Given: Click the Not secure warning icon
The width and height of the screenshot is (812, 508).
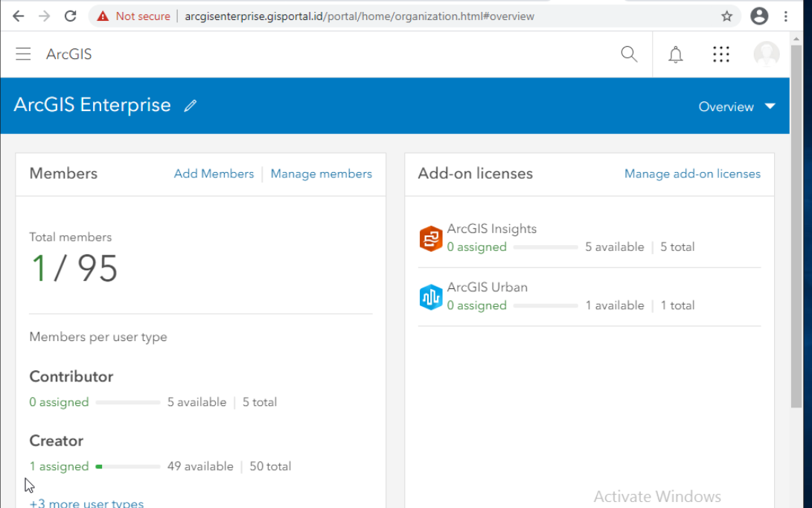Looking at the screenshot, I should coord(103,16).
